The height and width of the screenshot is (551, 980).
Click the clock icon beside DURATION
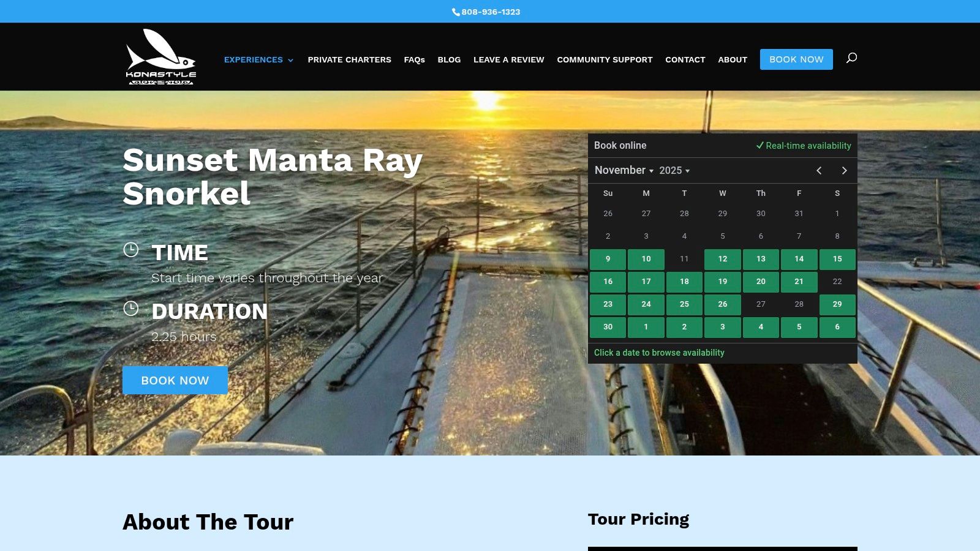130,309
